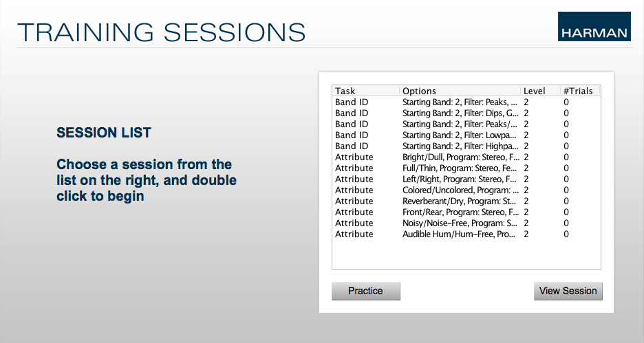The image size is (644, 343).
Task: Click the Options column header
Action: [460, 91]
